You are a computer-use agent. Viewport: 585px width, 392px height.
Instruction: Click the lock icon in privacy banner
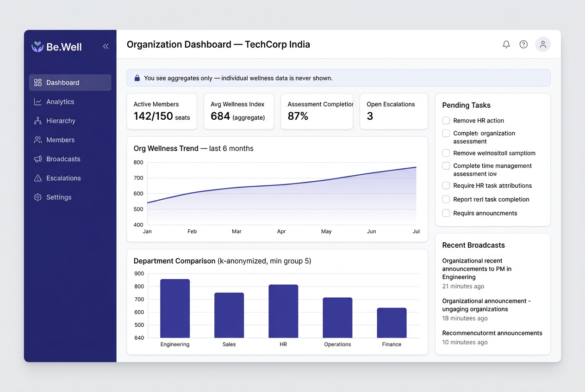[x=137, y=78]
